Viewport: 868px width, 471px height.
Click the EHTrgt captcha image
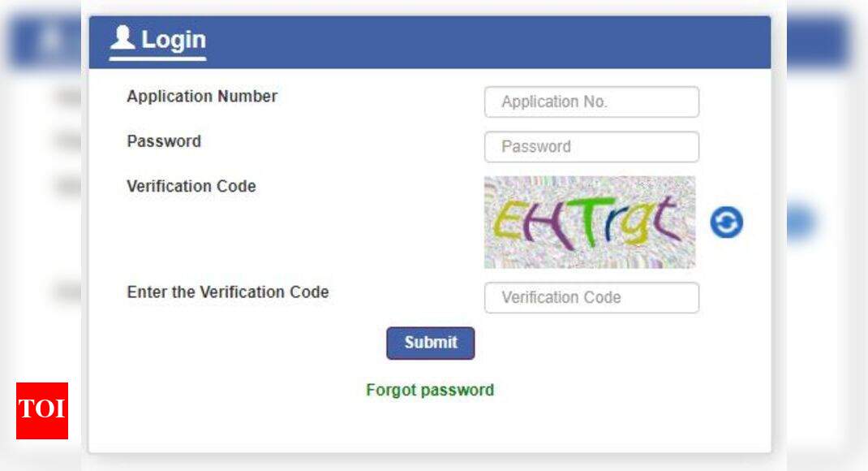click(x=590, y=223)
